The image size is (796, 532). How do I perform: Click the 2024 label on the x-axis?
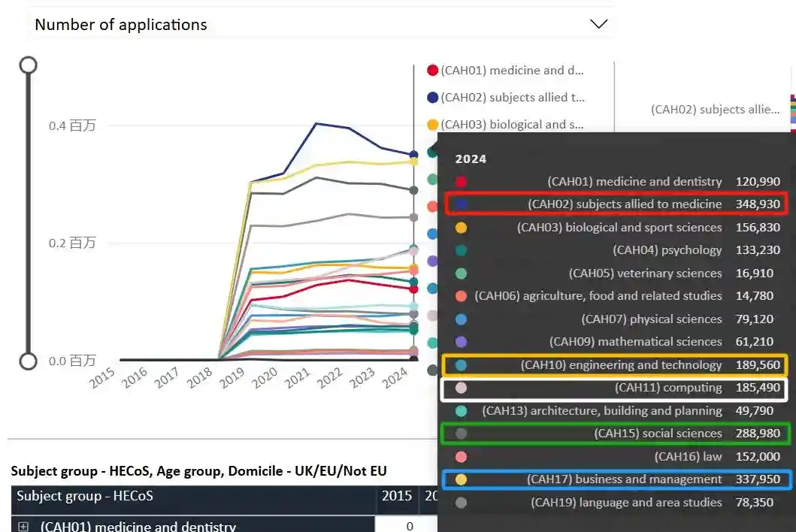click(x=395, y=379)
